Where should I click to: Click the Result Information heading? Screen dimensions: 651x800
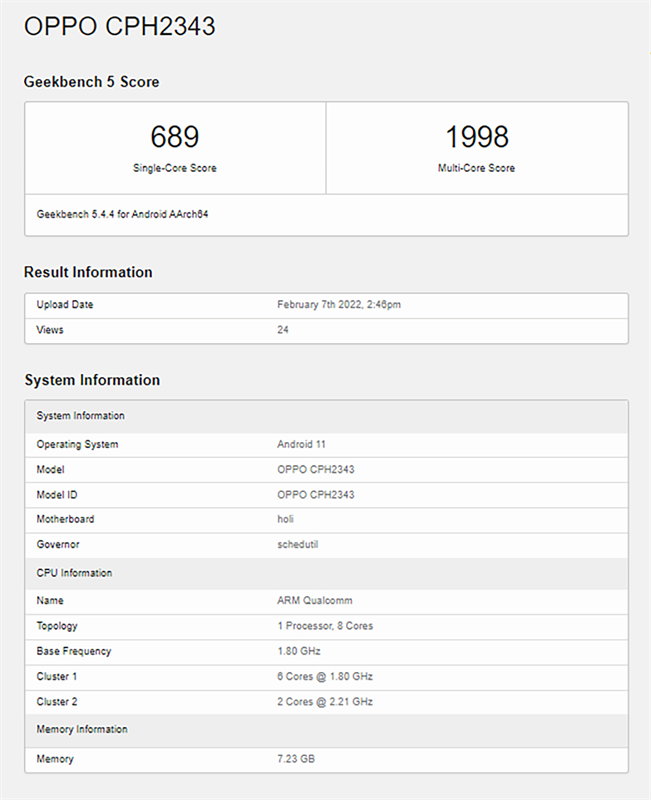coord(88,272)
